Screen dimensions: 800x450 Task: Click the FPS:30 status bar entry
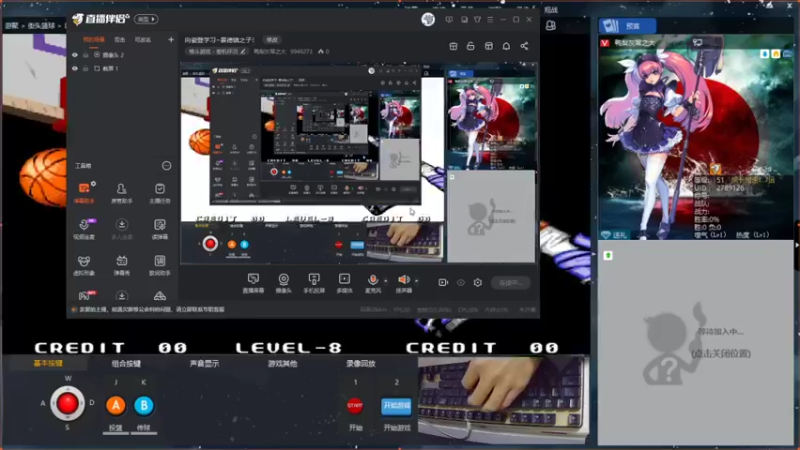[402, 310]
